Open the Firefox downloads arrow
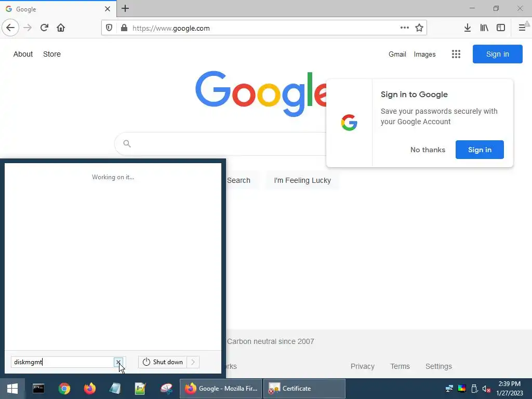Viewport: 532px width, 399px height. [468, 28]
